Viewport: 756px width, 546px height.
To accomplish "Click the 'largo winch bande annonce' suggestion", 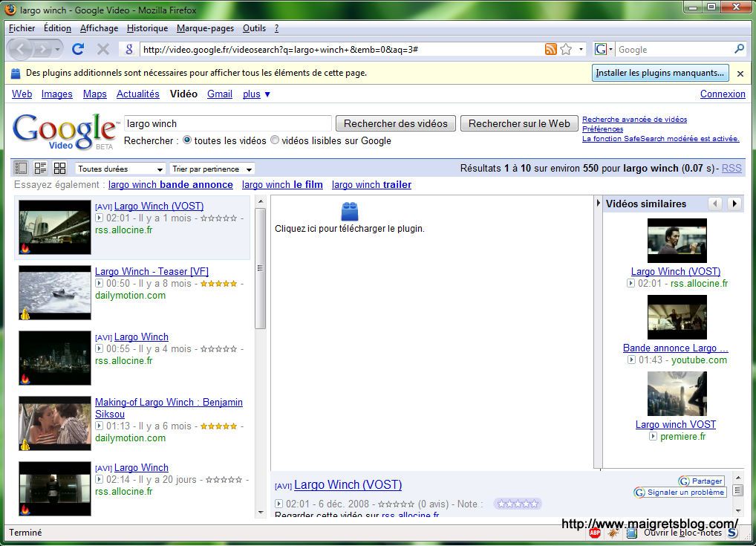I will pos(171,184).
